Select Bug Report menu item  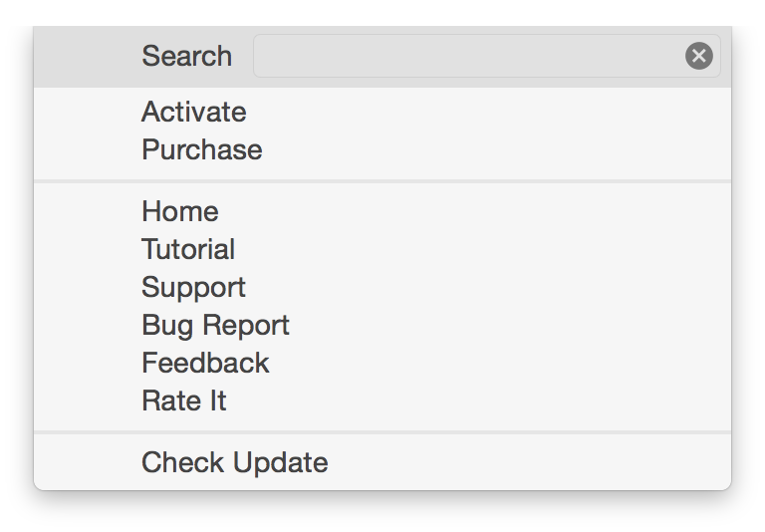215,325
